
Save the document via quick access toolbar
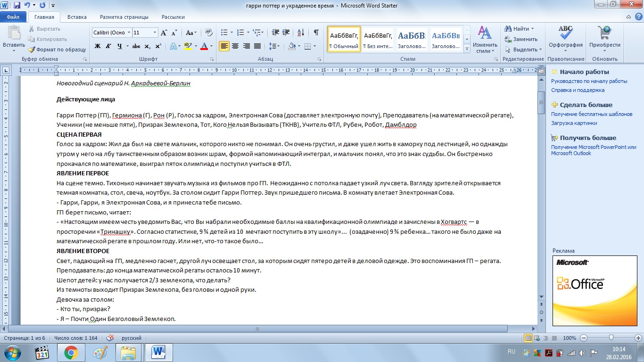coord(17,6)
